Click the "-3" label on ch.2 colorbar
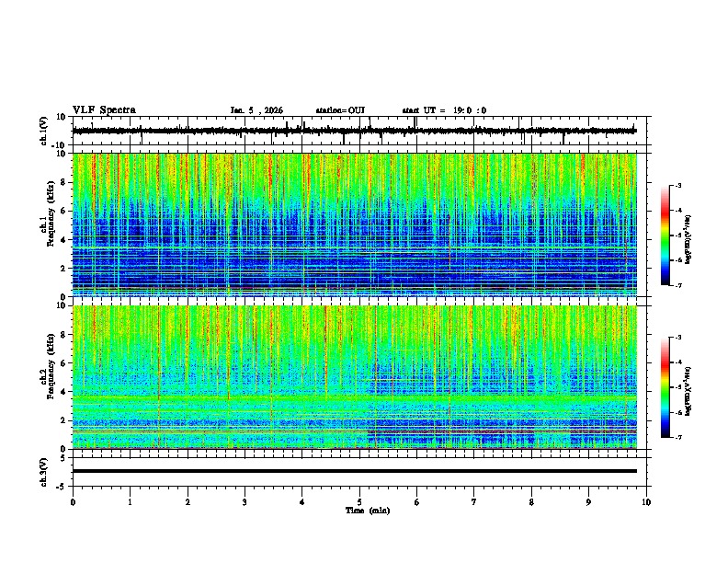Screen dimensions: 728x563 pos(678,338)
